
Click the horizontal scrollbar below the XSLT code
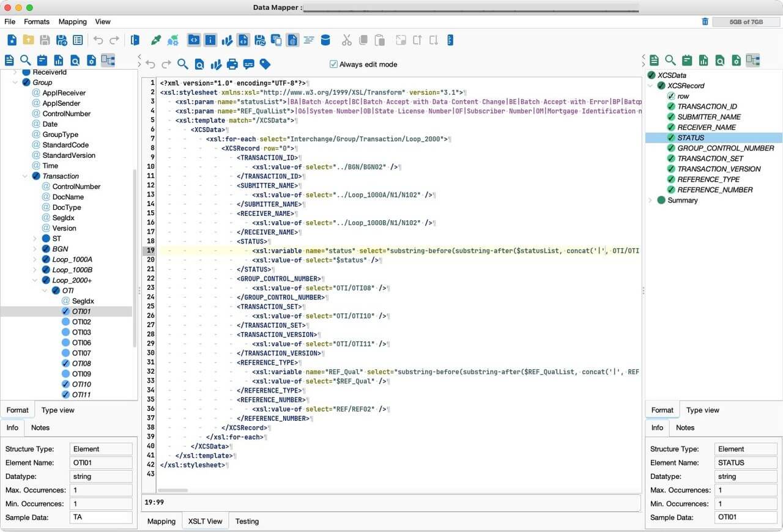[x=173, y=490]
